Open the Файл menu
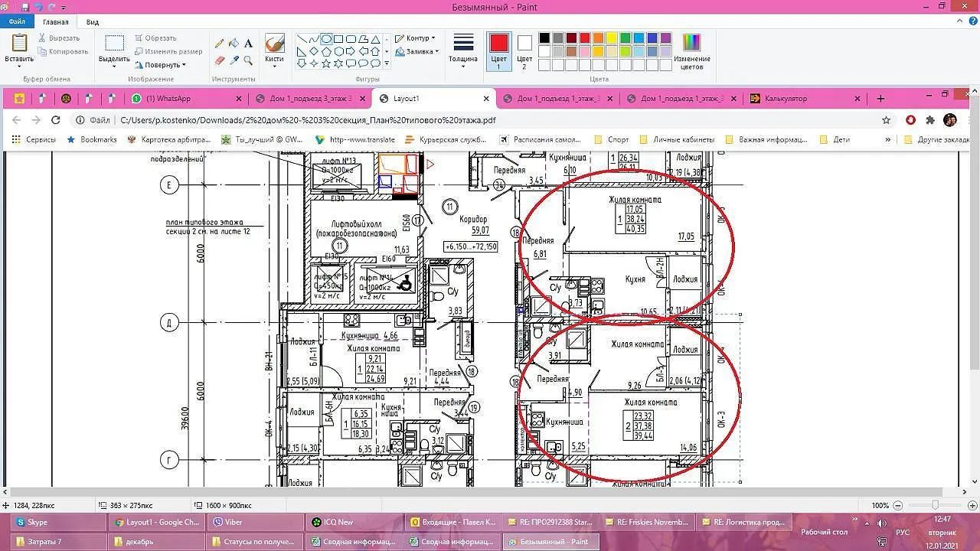Image resolution: width=980 pixels, height=551 pixels. click(17, 22)
